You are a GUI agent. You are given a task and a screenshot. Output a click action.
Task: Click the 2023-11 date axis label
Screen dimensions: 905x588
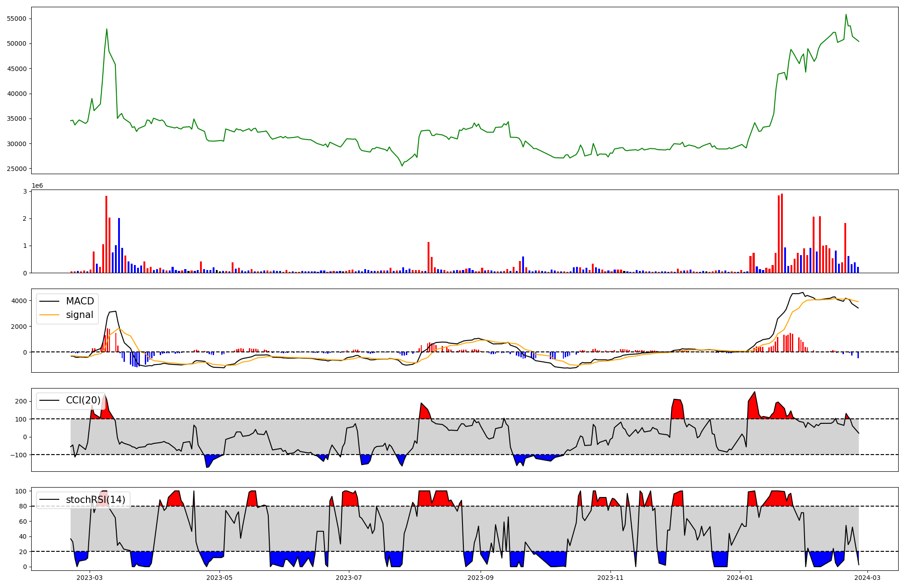point(610,578)
